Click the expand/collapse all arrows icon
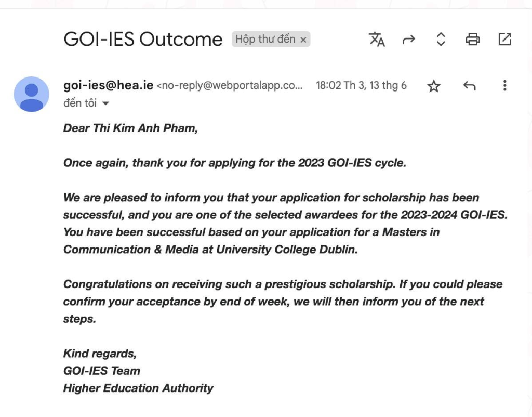 click(x=441, y=39)
